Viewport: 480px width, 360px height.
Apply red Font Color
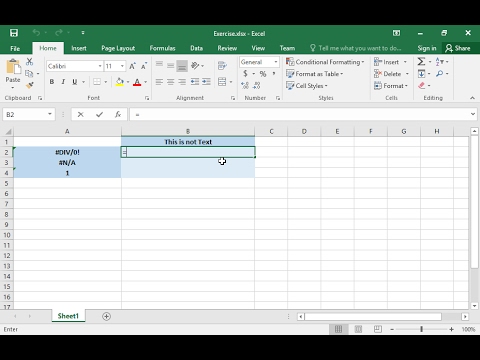click(137, 82)
